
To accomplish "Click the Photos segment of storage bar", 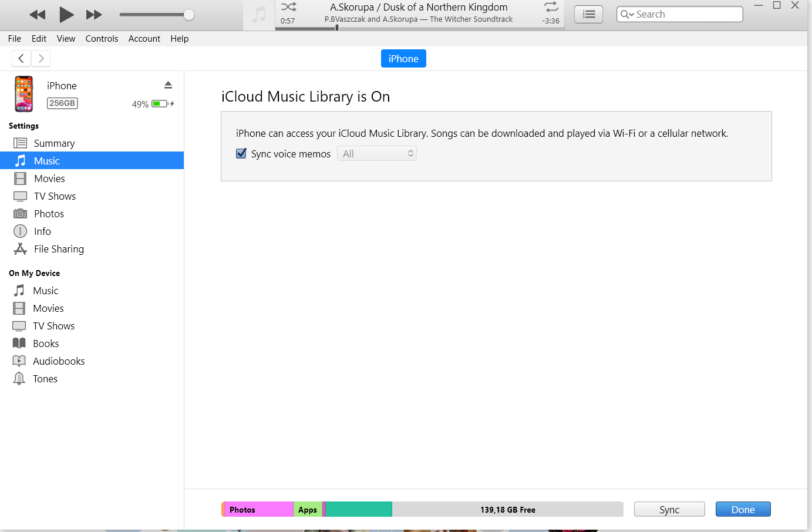I will [259, 510].
